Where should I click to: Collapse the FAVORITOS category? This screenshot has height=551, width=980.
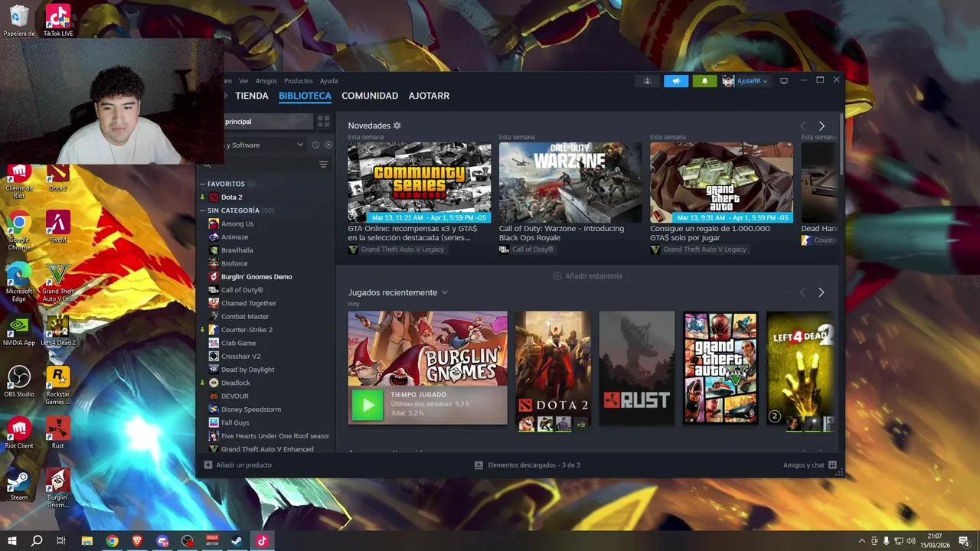(x=203, y=184)
